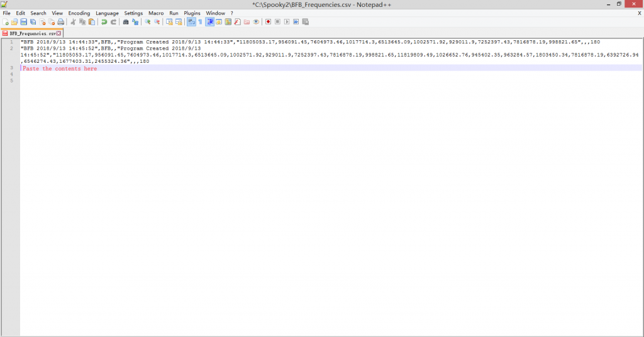The height and width of the screenshot is (337, 644).
Task: Click the Zoom In icon
Action: click(147, 22)
